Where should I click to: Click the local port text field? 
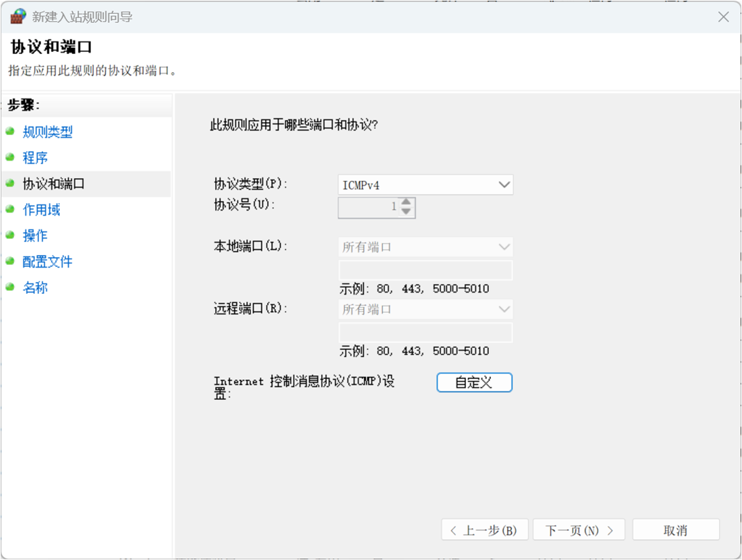coord(425,270)
